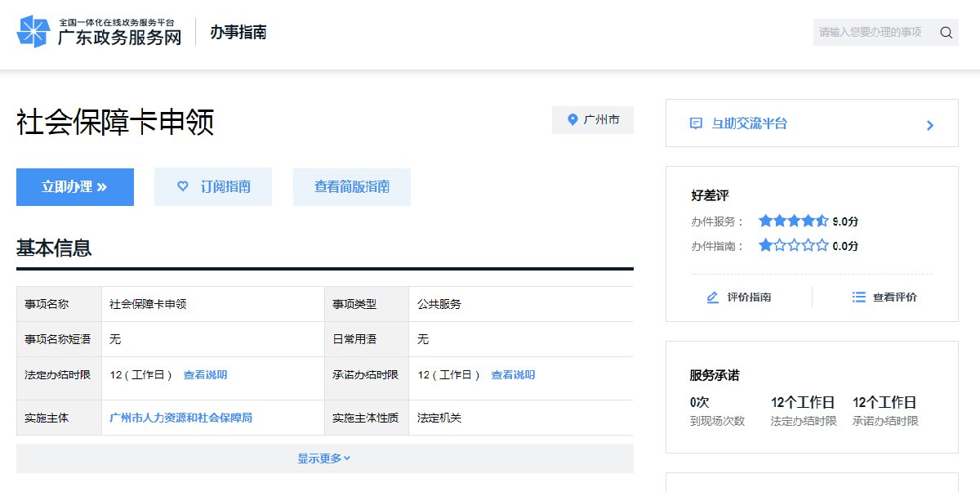Click the 办件服务 star rating
Image resolution: width=980 pixels, height=492 pixels.
[x=793, y=221]
